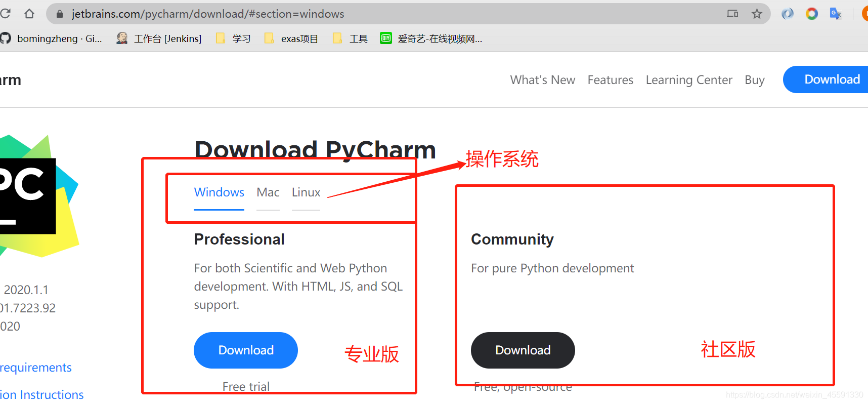Image resolution: width=868 pixels, height=404 pixels.
Task: Click the colorful ring extension icon
Action: coord(812,14)
